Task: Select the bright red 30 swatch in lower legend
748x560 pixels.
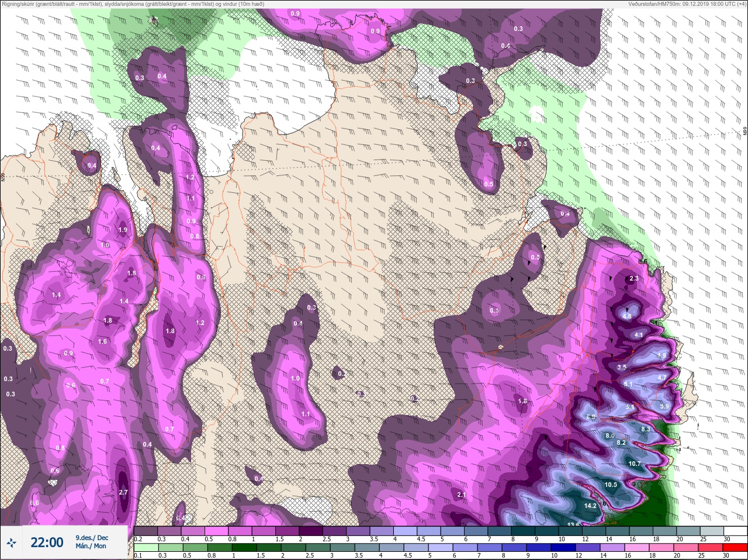Action: coord(735,547)
